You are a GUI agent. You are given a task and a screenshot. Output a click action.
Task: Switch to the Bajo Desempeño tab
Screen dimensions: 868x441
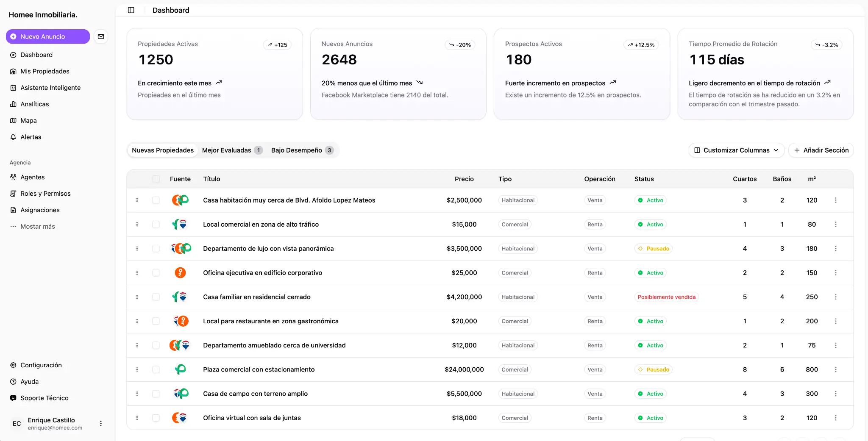pyautogui.click(x=302, y=150)
